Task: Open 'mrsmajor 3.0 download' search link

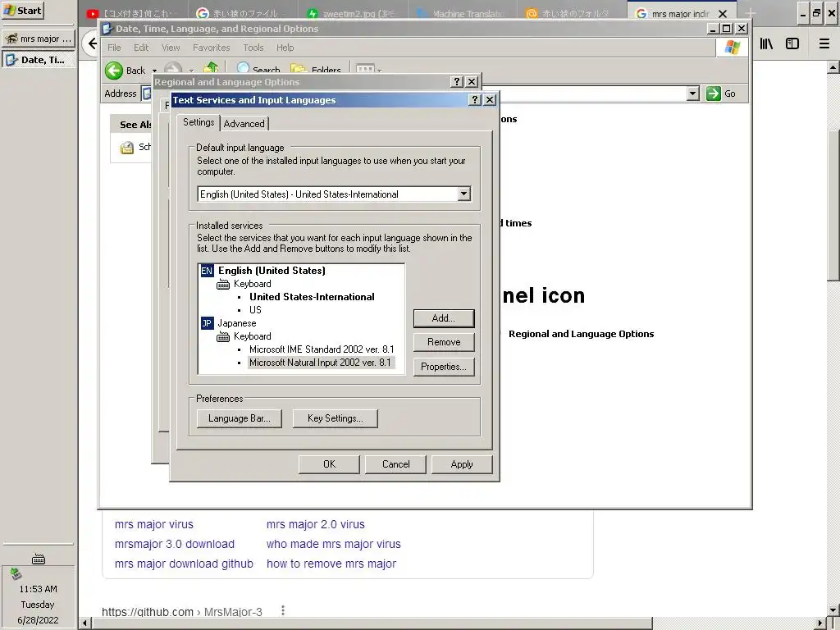Action: coord(175,545)
